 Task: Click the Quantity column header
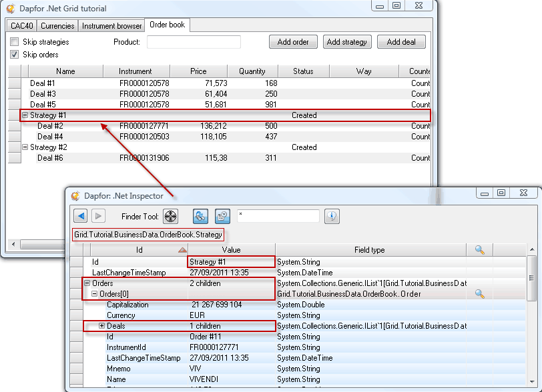click(252, 71)
